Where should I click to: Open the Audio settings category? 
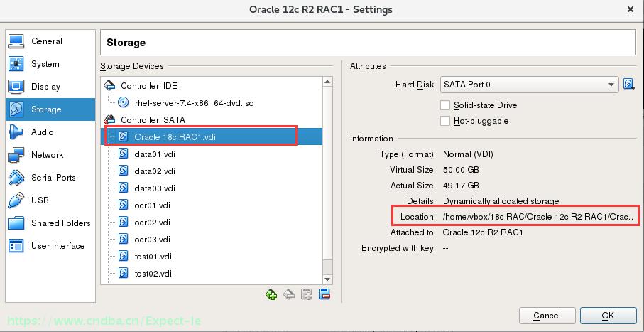tap(50, 132)
